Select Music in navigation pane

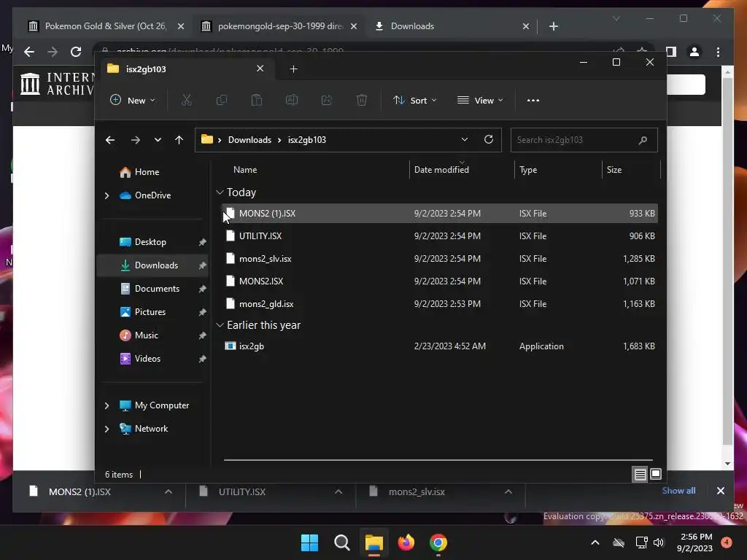tap(146, 335)
